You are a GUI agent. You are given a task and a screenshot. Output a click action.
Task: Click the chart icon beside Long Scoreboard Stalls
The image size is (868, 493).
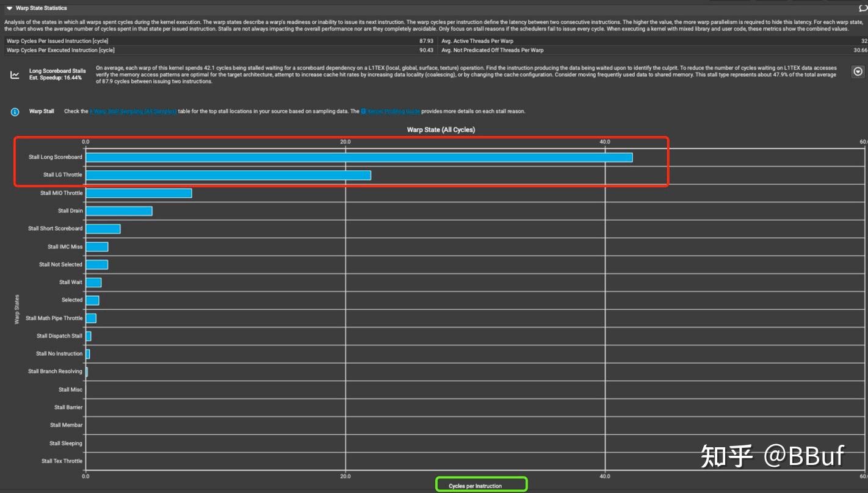point(15,74)
